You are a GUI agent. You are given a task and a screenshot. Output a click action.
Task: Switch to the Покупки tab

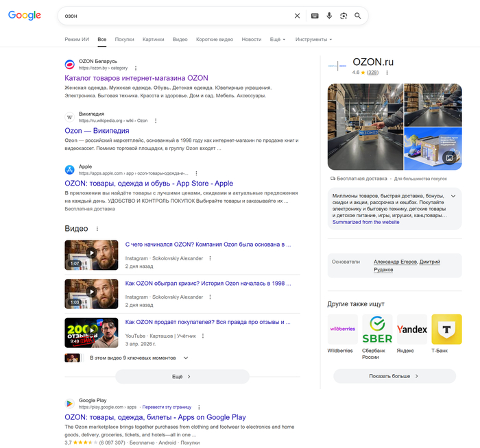tap(124, 40)
